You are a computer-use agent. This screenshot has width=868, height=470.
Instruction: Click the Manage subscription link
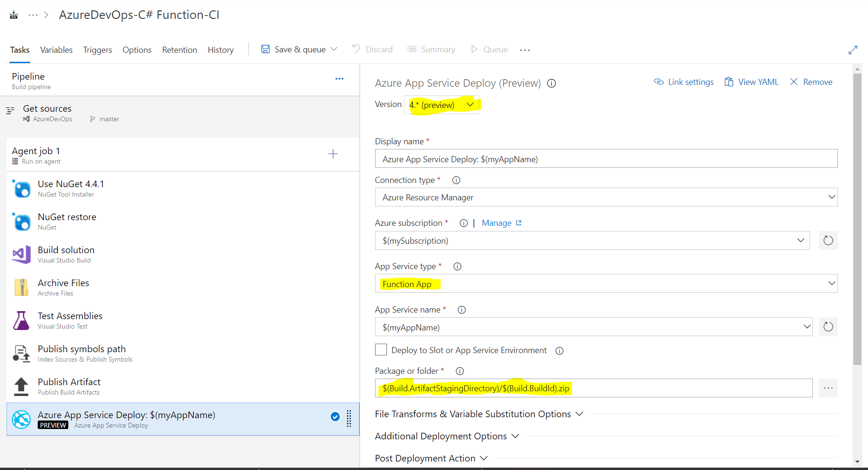(496, 223)
